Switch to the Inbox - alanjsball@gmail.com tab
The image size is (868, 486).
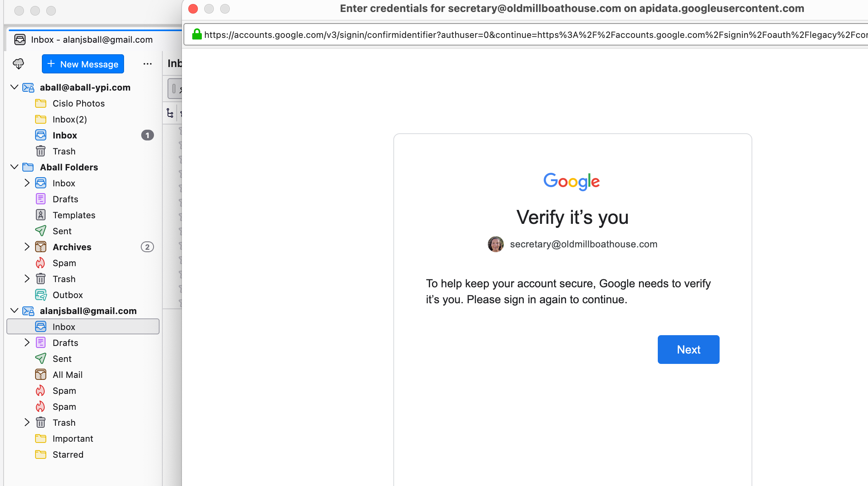(92, 40)
